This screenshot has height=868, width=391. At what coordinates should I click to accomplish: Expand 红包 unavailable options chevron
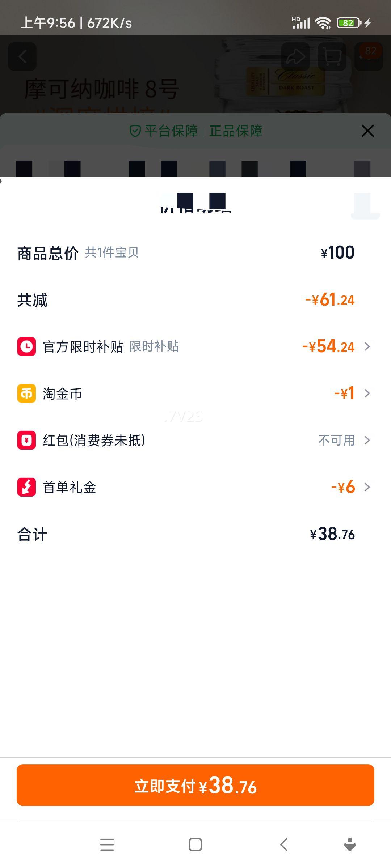367,440
